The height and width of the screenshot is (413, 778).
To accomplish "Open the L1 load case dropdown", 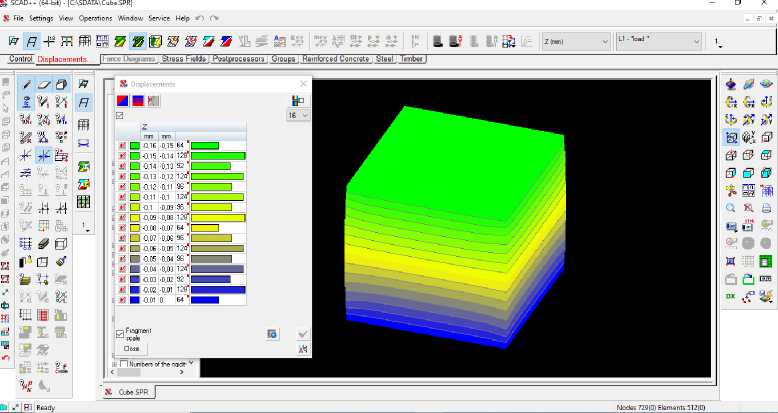I will coord(658,41).
